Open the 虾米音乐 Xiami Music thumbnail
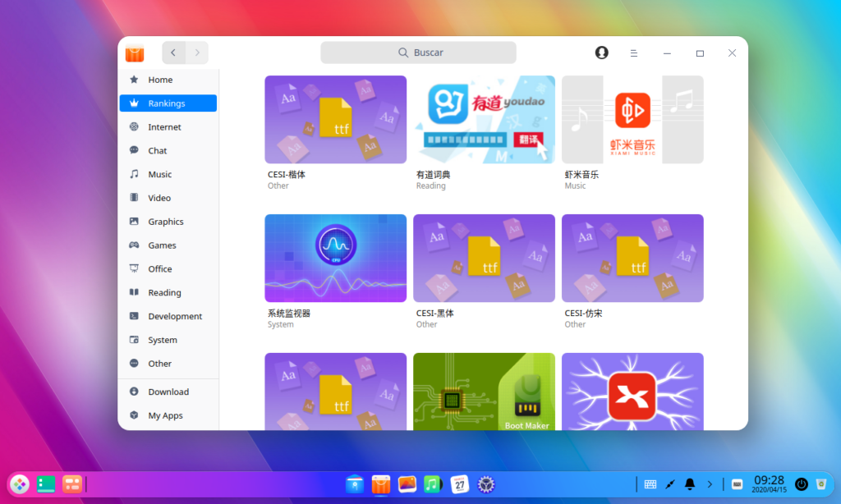Viewport: 841px width, 504px height. [632, 120]
